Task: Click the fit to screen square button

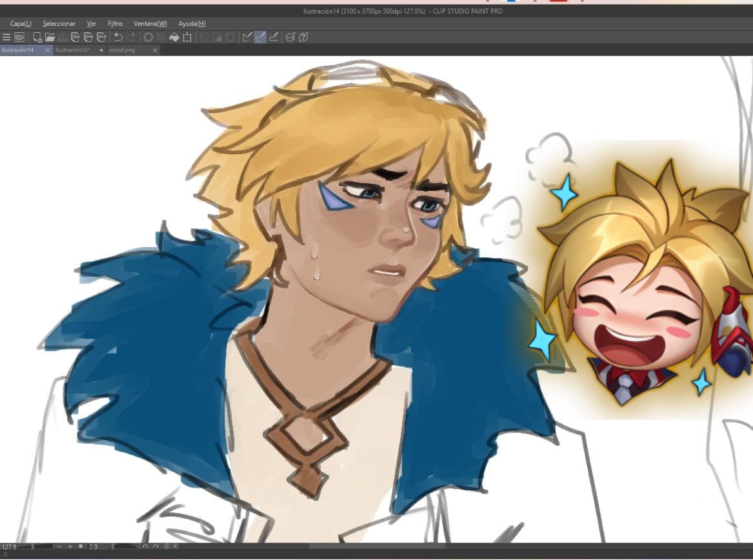Action: click(81, 546)
